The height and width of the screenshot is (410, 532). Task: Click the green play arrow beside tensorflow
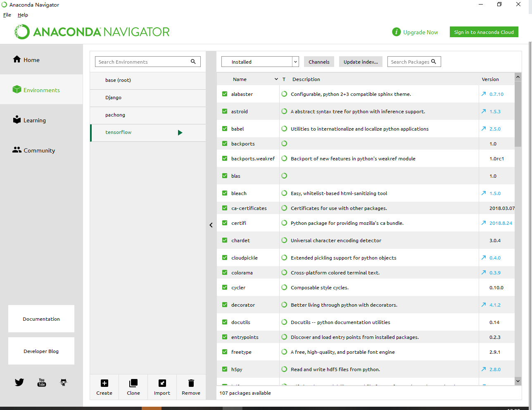(180, 133)
